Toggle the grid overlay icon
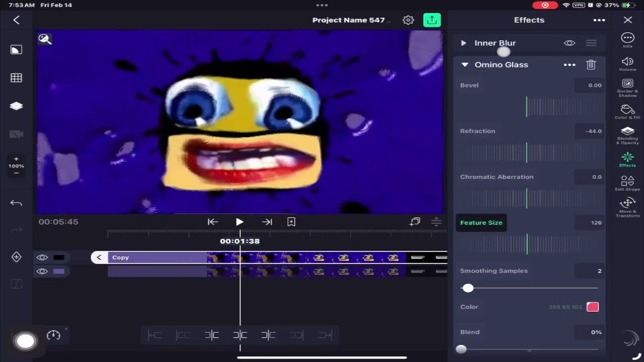Image resolution: width=644 pixels, height=362 pixels. [16, 78]
